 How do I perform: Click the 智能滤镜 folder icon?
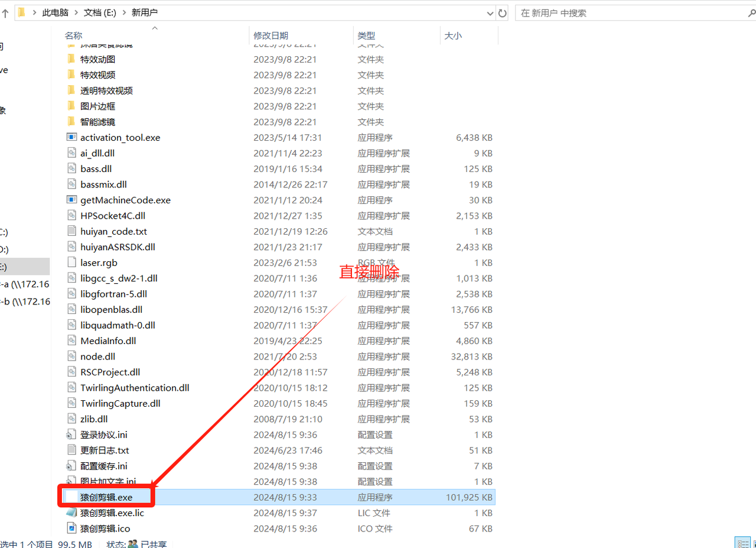pyautogui.click(x=71, y=122)
